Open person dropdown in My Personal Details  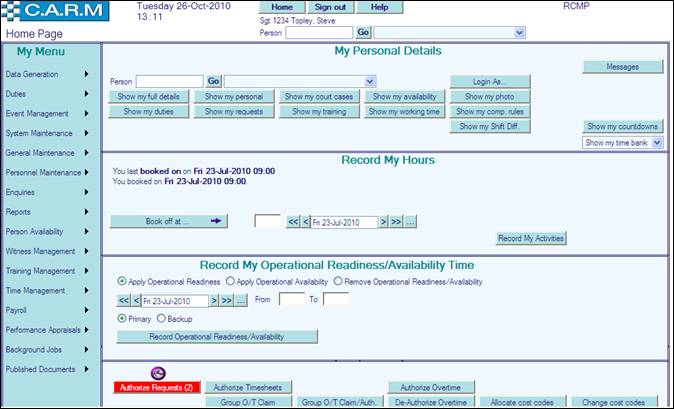pyautogui.click(x=300, y=81)
